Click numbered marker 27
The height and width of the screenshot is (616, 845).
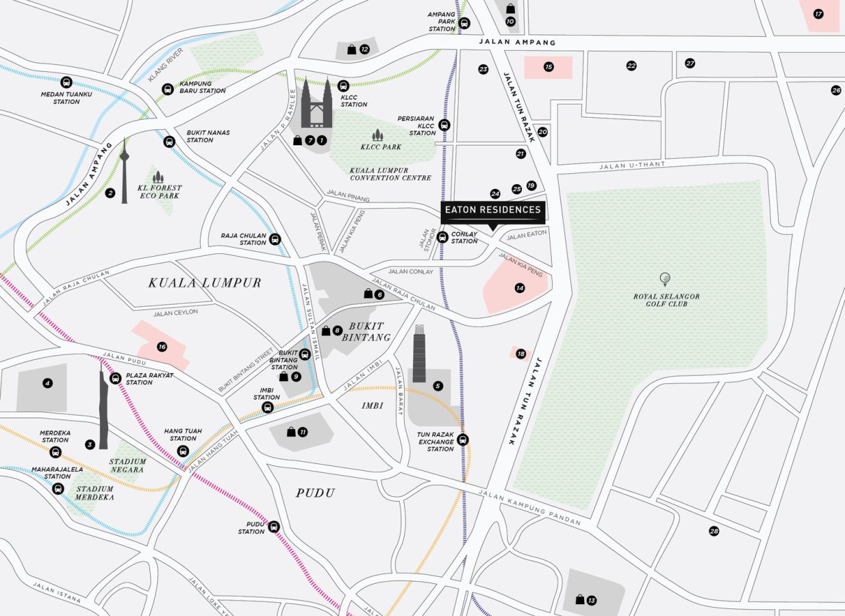[690, 63]
